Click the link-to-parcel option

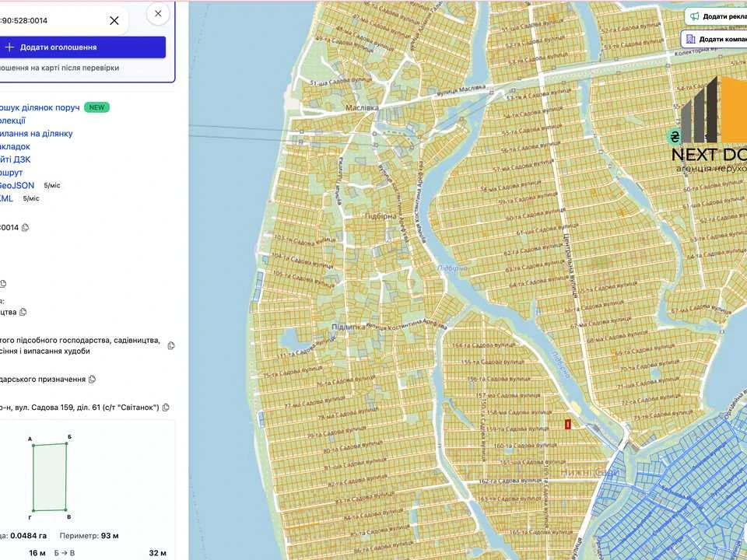tap(37, 133)
